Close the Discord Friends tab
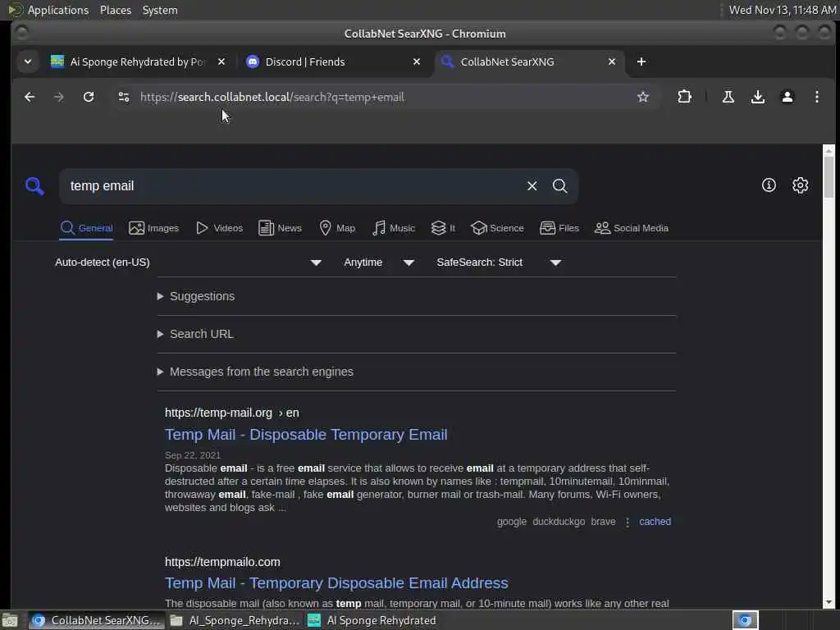This screenshot has width=840, height=630. click(x=416, y=62)
